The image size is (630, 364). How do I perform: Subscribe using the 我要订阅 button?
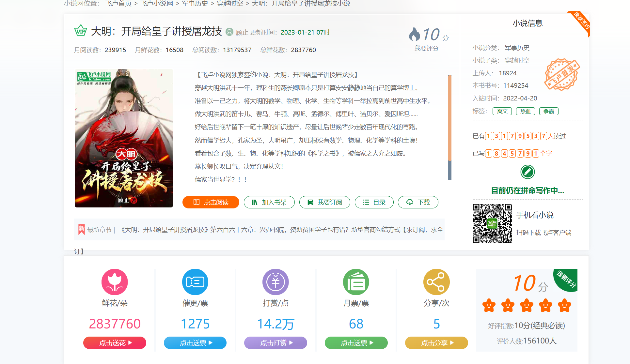pyautogui.click(x=325, y=202)
